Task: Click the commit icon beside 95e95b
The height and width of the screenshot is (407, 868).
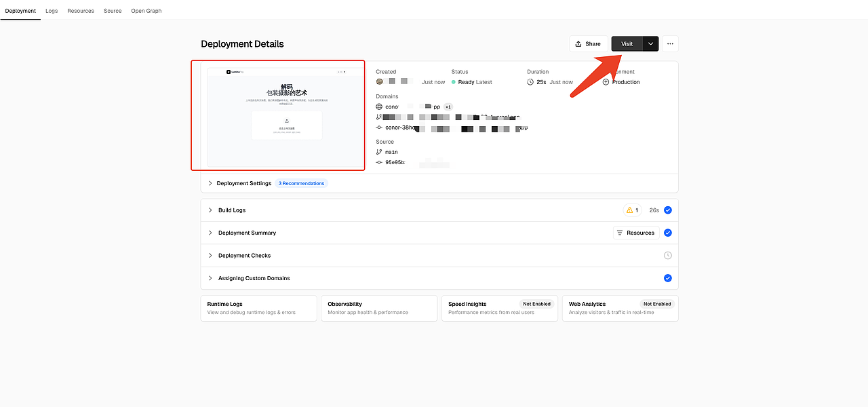Action: point(379,163)
